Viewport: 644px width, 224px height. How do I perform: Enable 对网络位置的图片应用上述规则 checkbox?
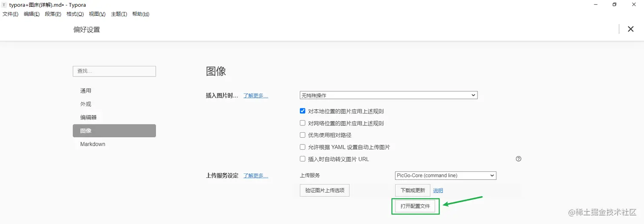click(302, 123)
